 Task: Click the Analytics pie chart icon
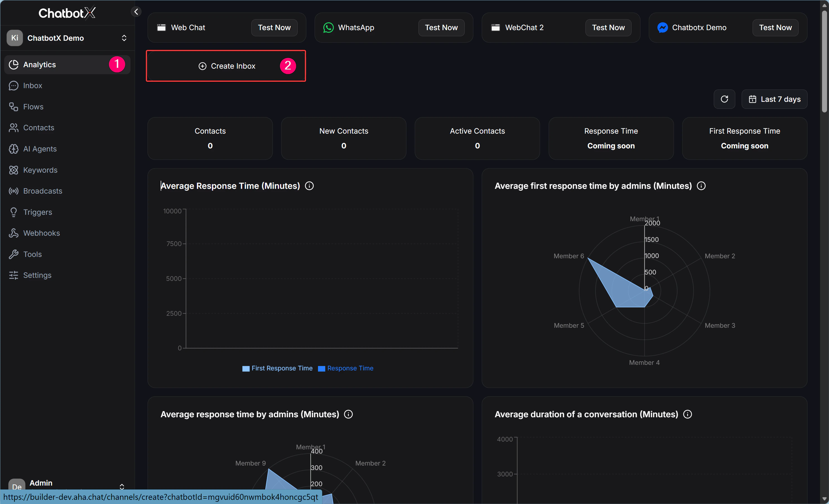click(x=13, y=64)
